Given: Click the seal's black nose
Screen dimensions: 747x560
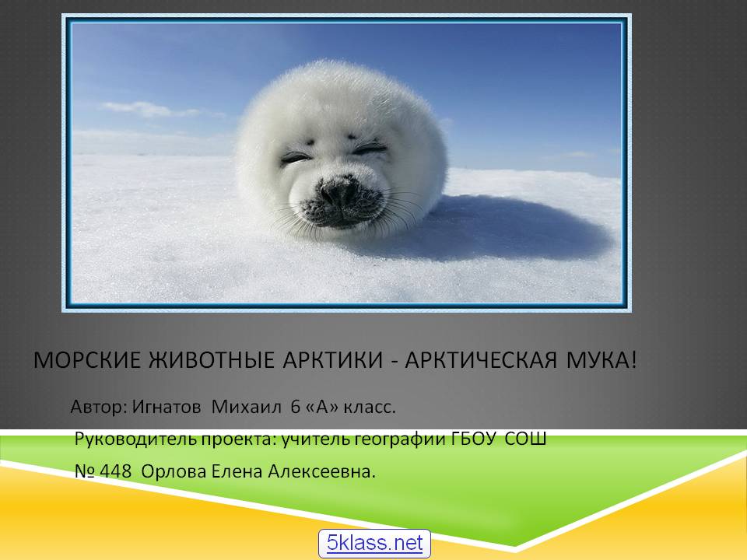Looking at the screenshot, I should click(x=341, y=200).
